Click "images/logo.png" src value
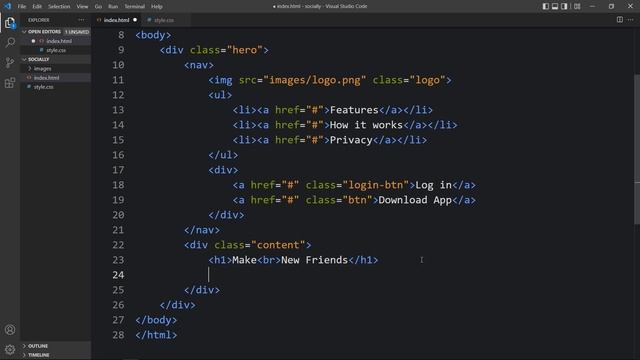640x360 pixels. (315, 80)
